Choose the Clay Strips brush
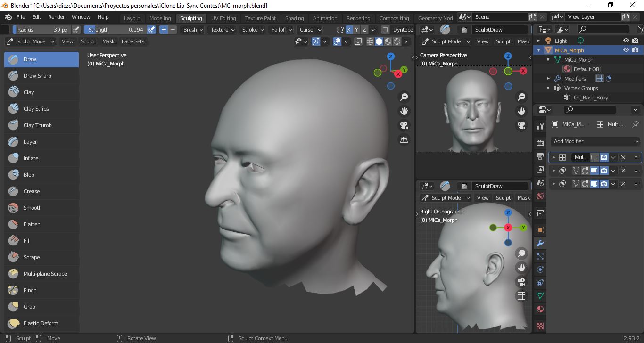Viewport: 644px width, 343px height. tap(41, 109)
